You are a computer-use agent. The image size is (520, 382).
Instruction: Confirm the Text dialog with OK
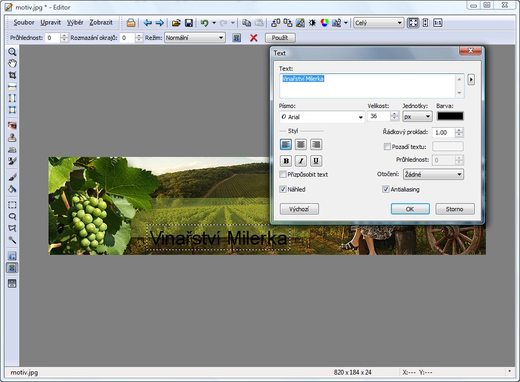coord(410,209)
